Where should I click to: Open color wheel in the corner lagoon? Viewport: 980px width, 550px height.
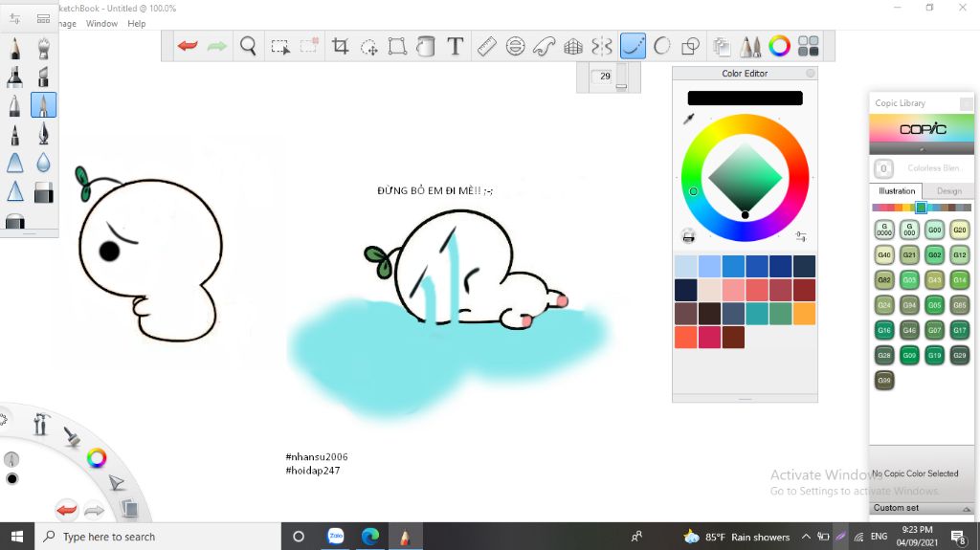coord(97,458)
